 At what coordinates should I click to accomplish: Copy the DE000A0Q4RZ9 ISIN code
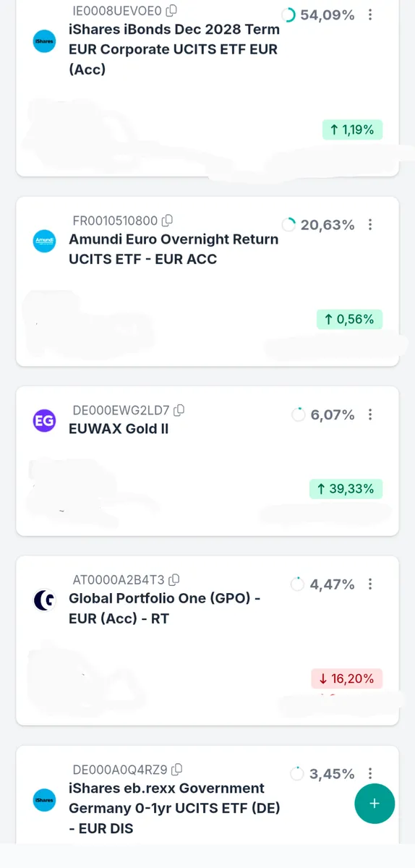(x=176, y=770)
